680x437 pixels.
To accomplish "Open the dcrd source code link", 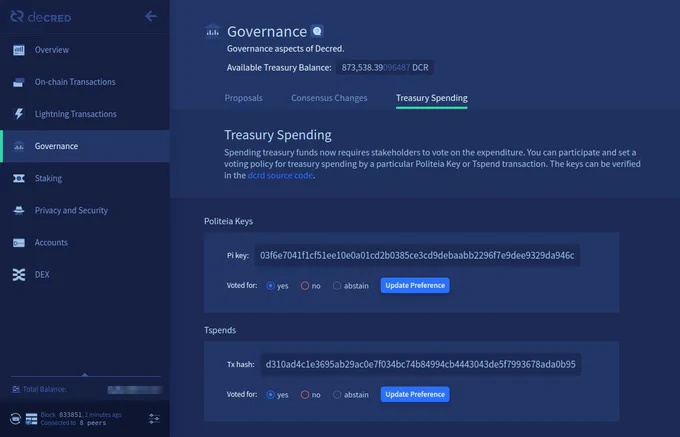I will pyautogui.click(x=280, y=176).
